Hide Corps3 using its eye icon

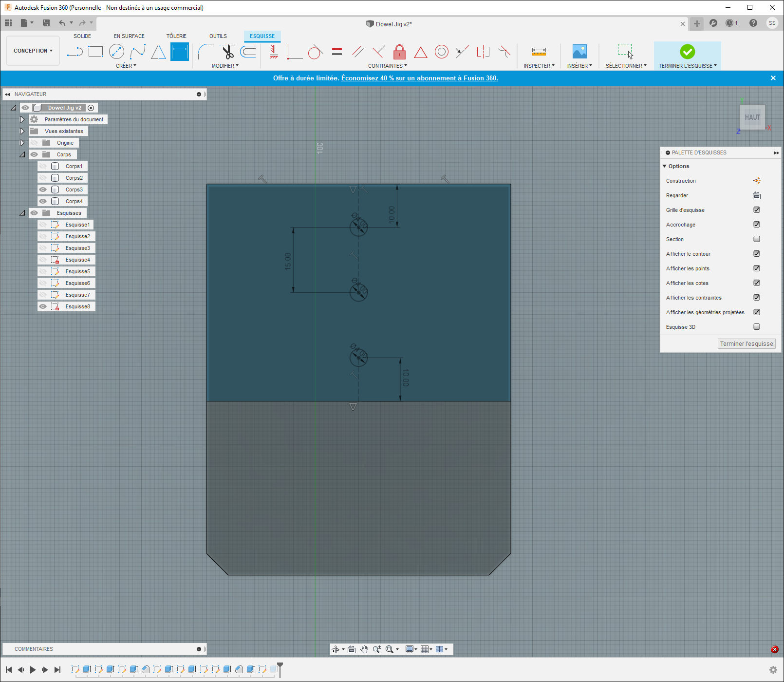(43, 189)
